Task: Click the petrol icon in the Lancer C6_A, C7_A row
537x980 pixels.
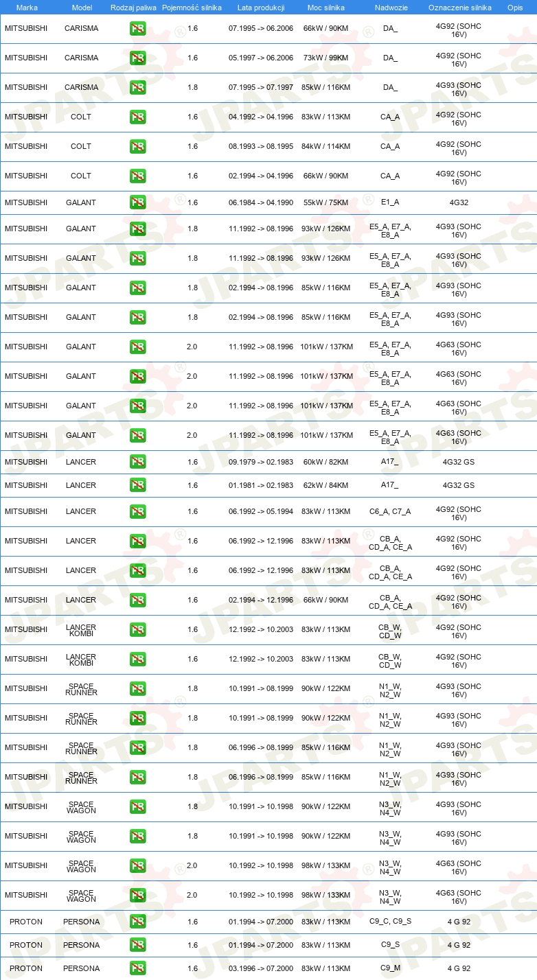Action: coord(137,512)
